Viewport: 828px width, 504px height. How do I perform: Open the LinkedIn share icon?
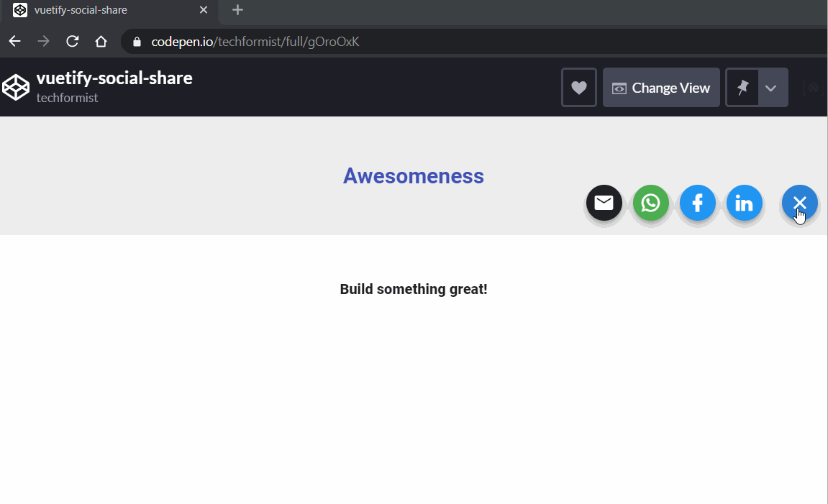(744, 203)
